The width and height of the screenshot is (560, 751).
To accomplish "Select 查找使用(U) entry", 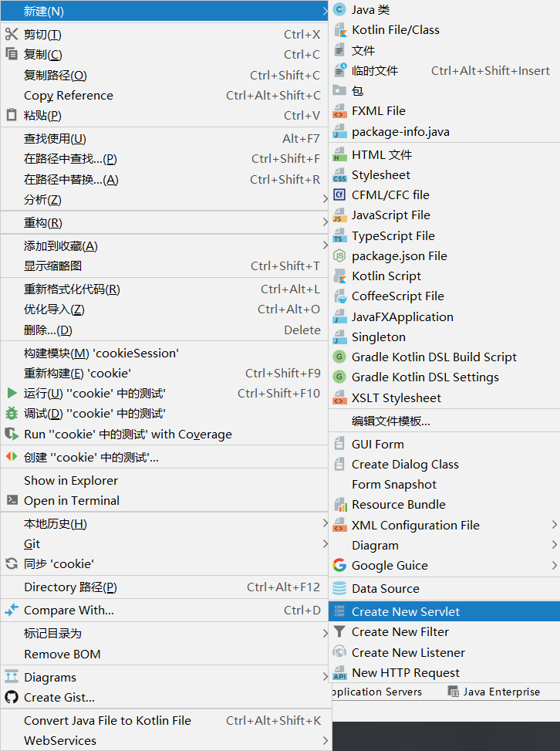I will 164,138.
